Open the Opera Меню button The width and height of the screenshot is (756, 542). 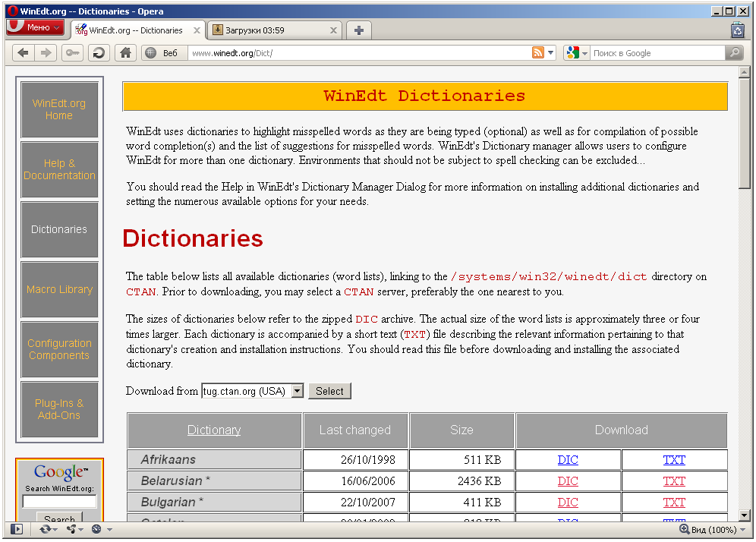coord(35,27)
